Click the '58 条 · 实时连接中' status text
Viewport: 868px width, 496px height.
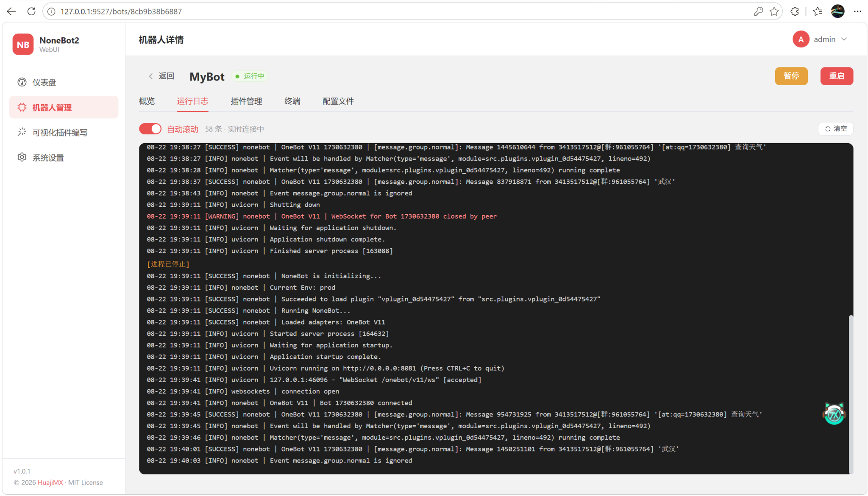coord(234,129)
